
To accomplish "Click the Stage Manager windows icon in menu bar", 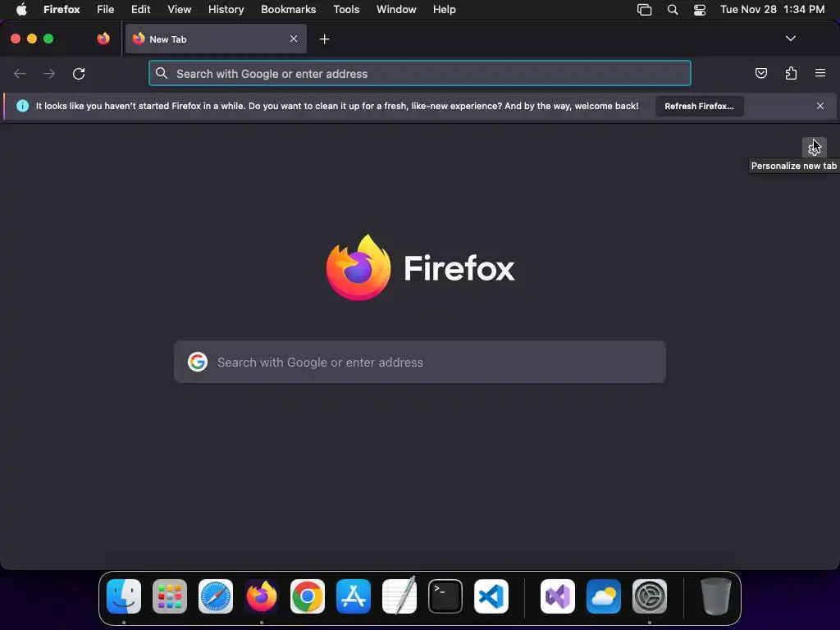I will (645, 10).
